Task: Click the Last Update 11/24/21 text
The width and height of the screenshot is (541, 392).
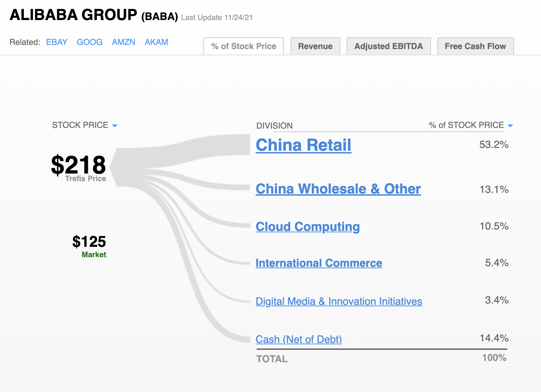Action: [217, 18]
